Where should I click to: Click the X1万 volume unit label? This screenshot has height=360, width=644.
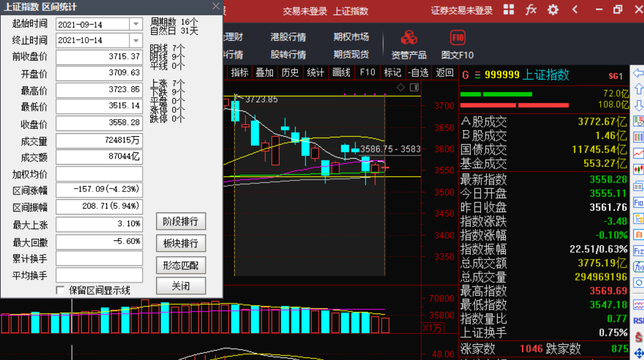tap(432, 328)
